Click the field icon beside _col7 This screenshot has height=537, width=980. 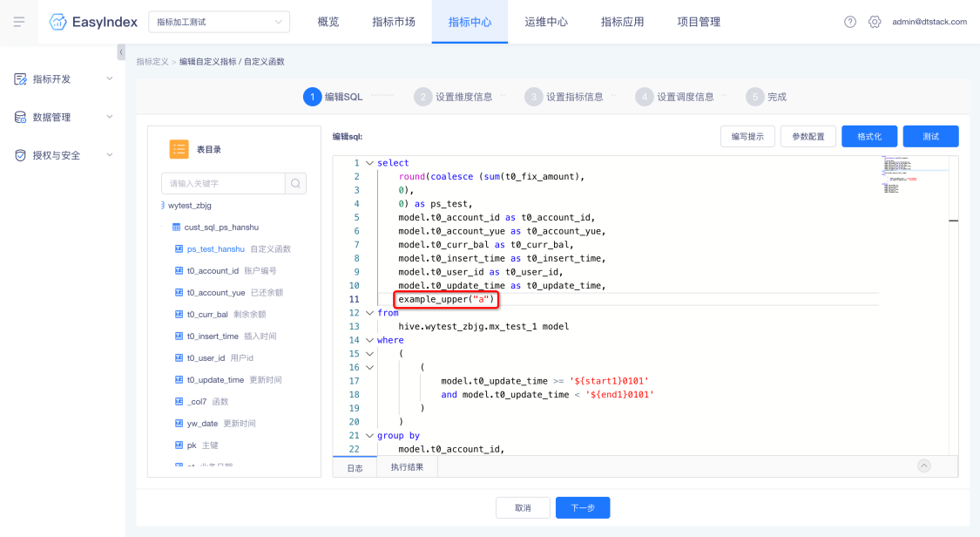(x=179, y=401)
